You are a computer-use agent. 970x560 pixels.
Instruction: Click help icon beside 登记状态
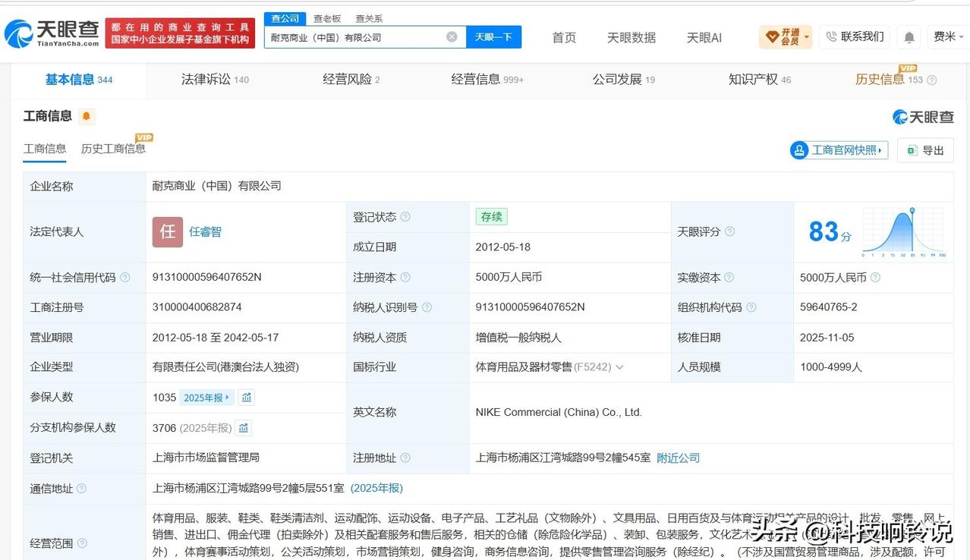pos(405,217)
